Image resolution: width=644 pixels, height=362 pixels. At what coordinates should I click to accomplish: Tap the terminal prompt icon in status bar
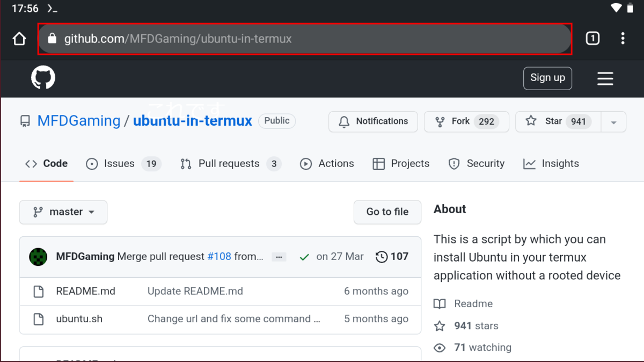click(53, 8)
